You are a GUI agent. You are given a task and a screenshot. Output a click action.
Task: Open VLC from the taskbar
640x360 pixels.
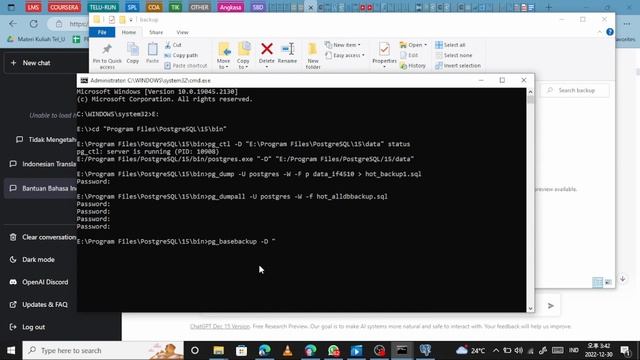pyautogui.click(x=287, y=350)
